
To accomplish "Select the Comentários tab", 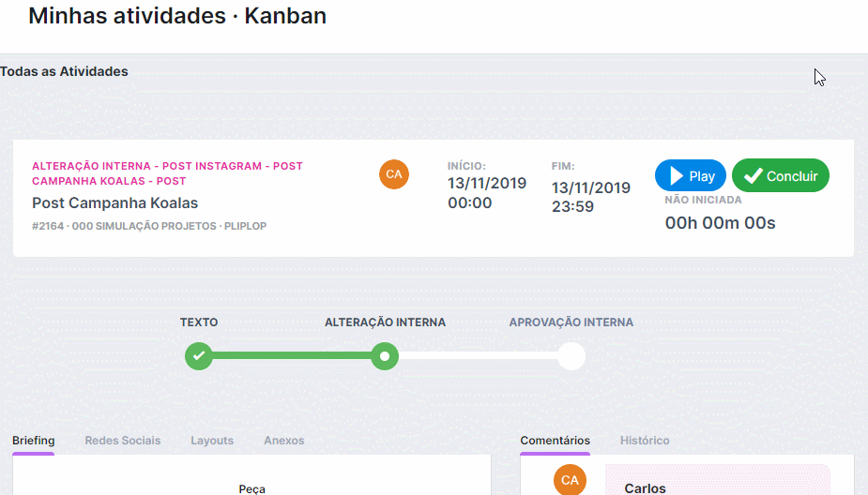I will coord(555,441).
